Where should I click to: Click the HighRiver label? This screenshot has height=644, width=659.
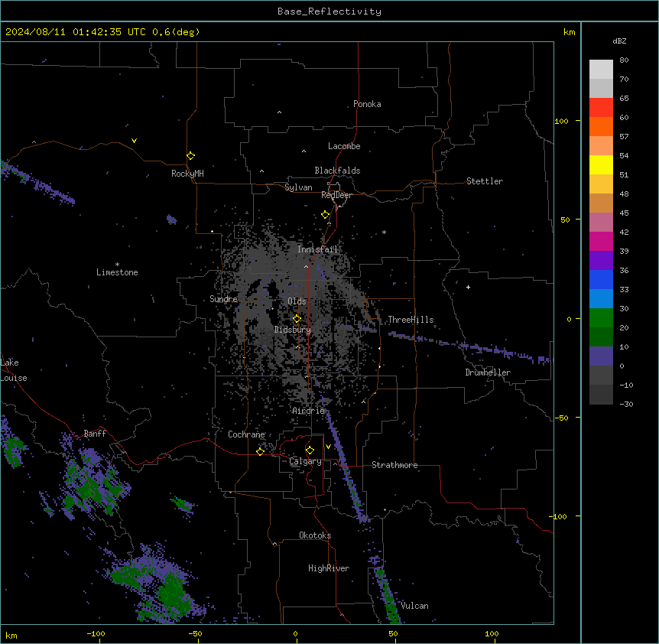(x=329, y=568)
